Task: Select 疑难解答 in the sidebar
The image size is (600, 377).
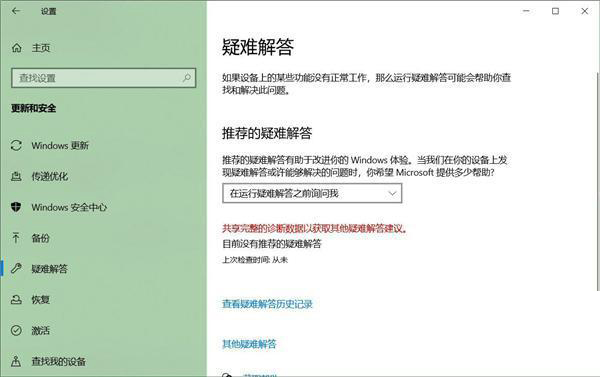Action: click(49, 269)
